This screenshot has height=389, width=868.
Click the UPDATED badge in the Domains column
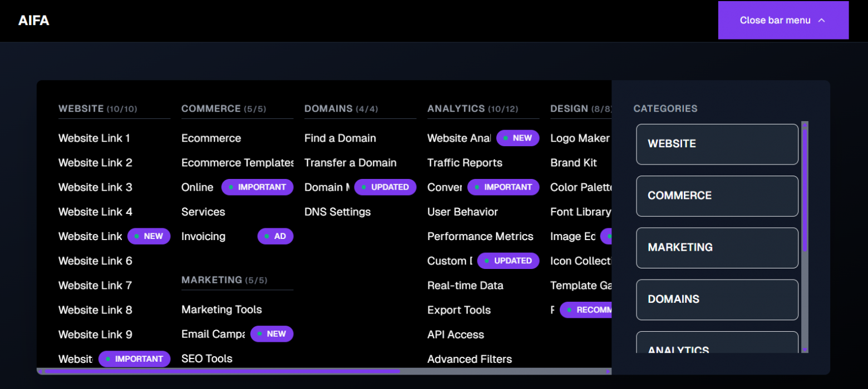pos(385,187)
